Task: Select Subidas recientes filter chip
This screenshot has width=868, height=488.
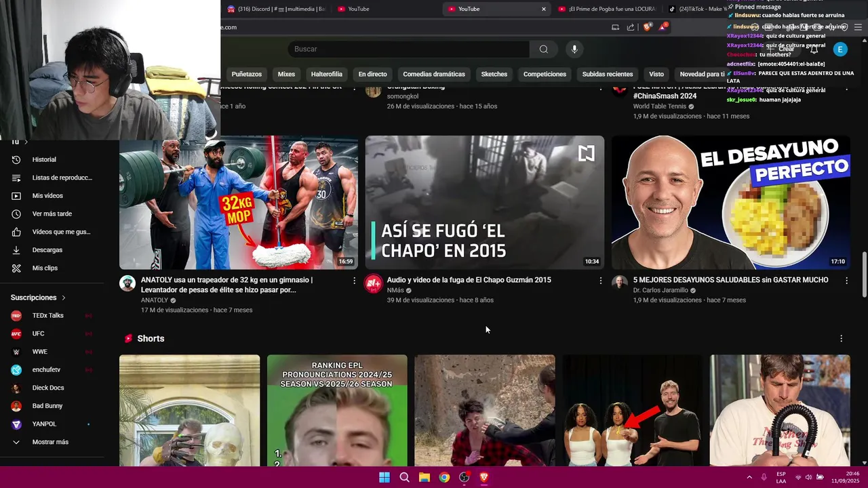Action: 608,74
